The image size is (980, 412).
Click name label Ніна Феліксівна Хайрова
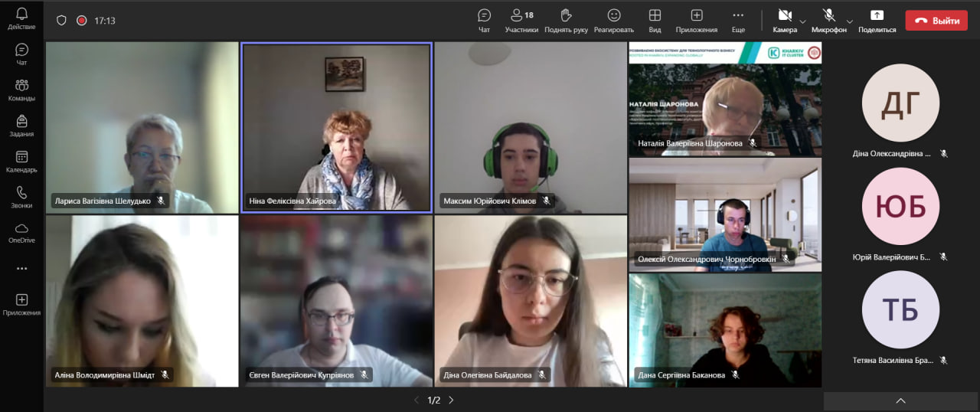[292, 201]
